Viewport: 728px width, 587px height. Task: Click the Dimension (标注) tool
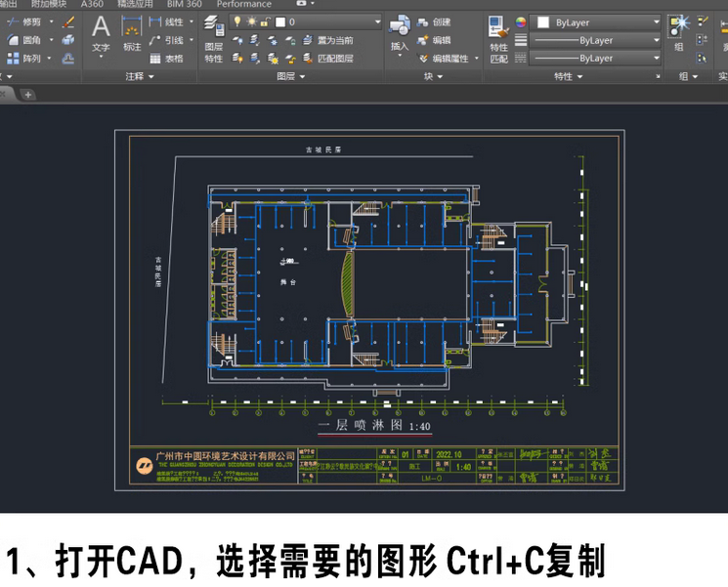click(x=132, y=33)
